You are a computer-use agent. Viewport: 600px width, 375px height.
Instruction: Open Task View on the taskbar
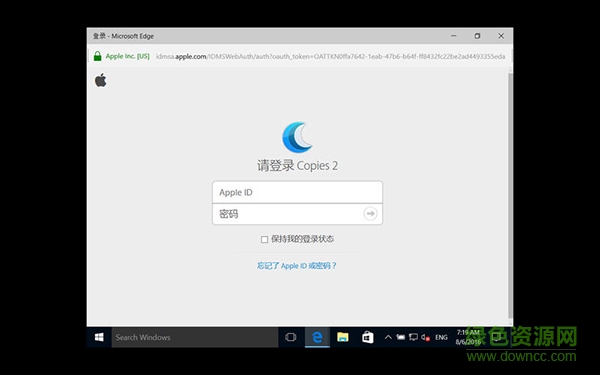tap(291, 337)
